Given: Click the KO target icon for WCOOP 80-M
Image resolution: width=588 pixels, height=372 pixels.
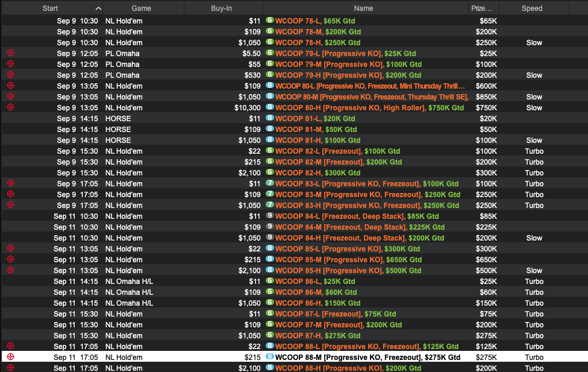Looking at the screenshot, I should pyautogui.click(x=10, y=96).
